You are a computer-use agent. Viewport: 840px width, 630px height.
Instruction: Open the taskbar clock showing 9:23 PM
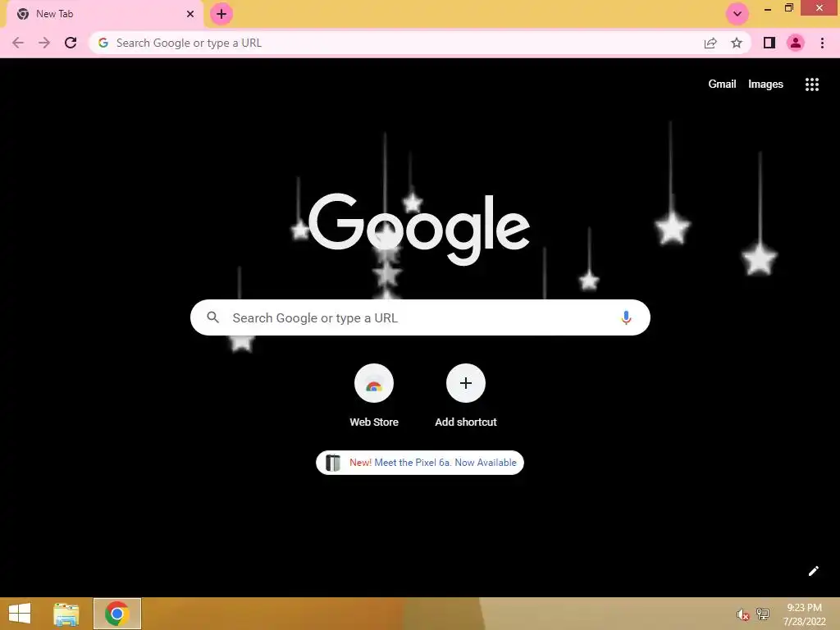[804, 614]
